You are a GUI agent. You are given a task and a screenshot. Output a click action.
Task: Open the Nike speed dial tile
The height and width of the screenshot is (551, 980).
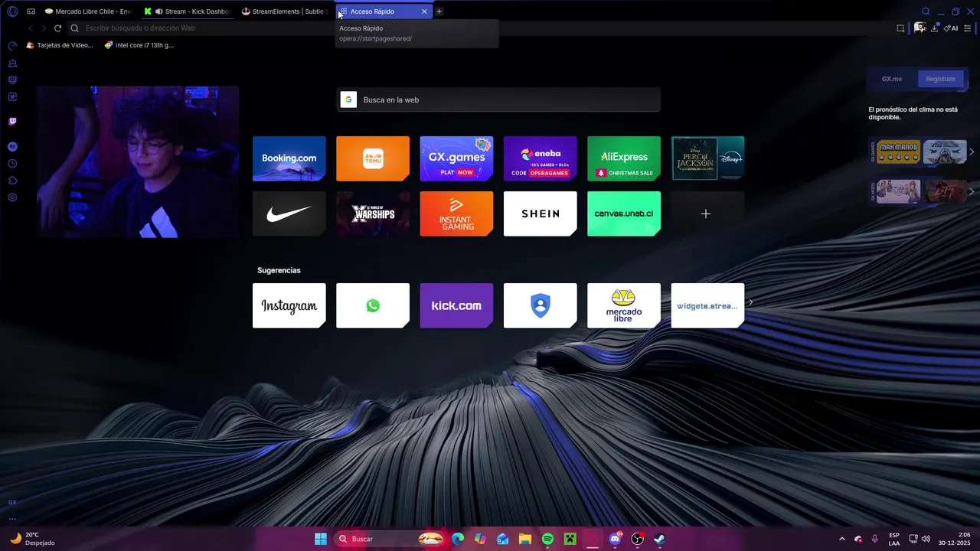(289, 214)
